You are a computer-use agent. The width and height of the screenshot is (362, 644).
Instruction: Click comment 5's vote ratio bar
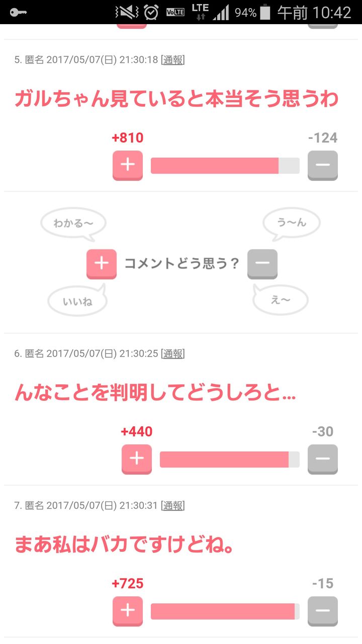coord(225,166)
